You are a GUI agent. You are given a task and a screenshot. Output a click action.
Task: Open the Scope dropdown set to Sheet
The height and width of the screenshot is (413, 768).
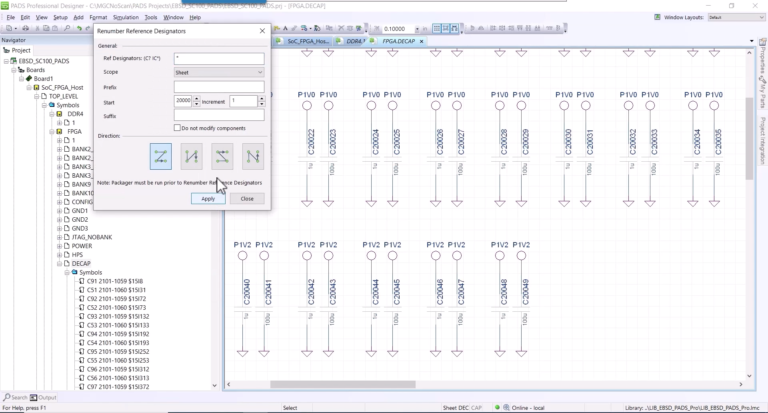219,73
